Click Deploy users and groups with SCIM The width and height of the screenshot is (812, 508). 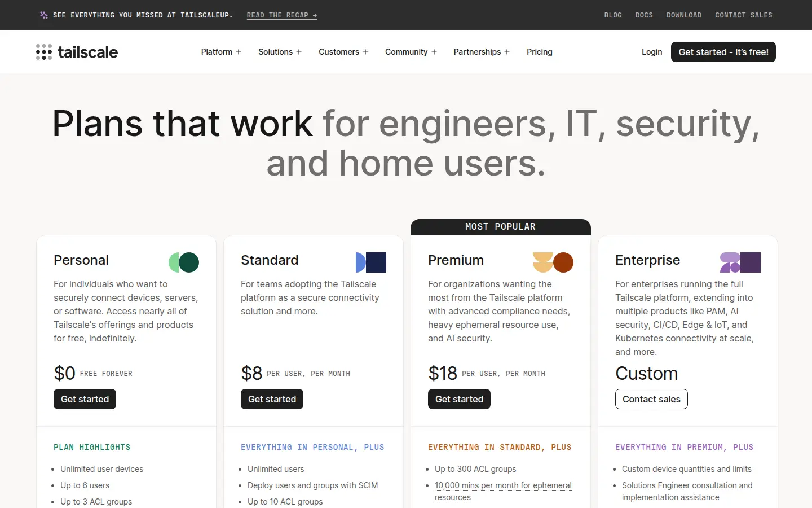click(313, 485)
